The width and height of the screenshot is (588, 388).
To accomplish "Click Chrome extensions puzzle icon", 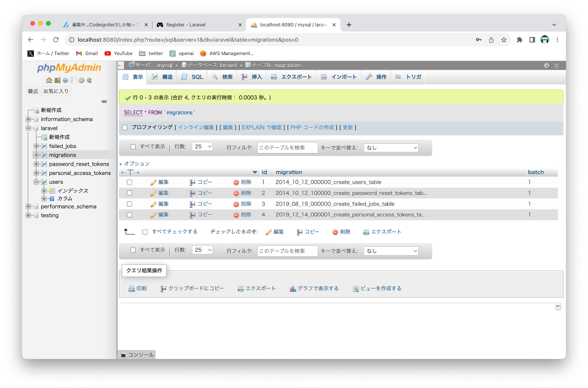I will click(x=520, y=40).
